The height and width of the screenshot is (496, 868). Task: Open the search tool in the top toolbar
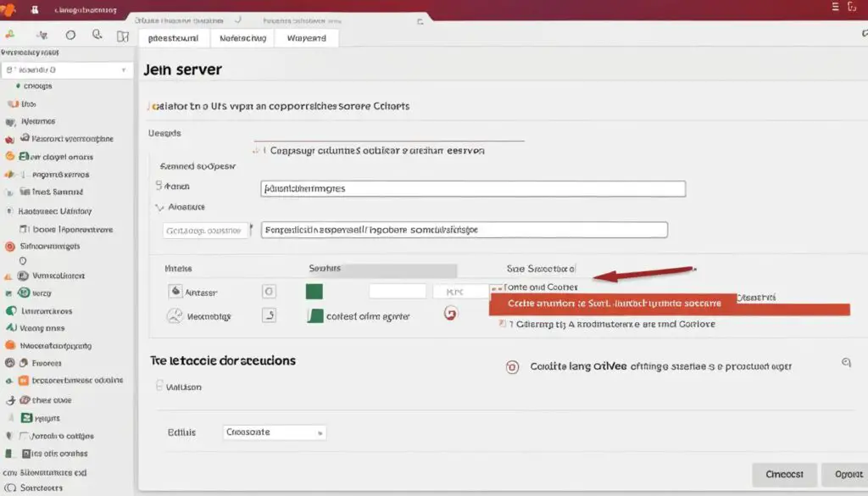pos(96,35)
